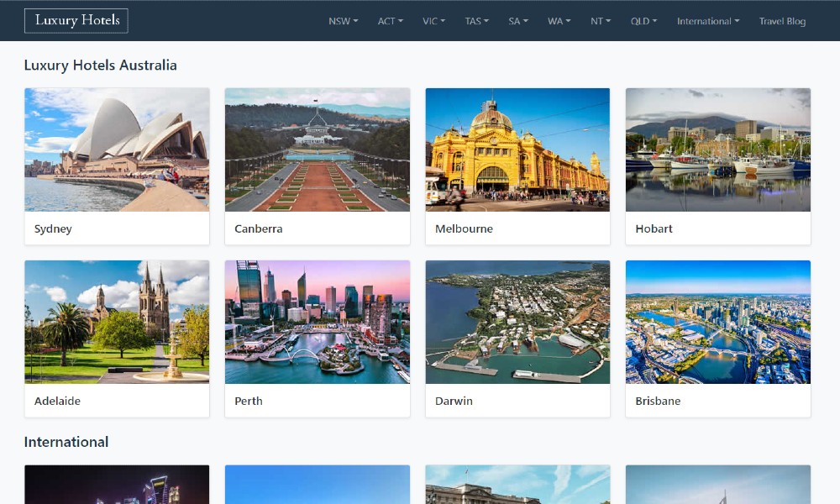Expand the NT dropdown menu
The image size is (840, 504).
coord(600,22)
